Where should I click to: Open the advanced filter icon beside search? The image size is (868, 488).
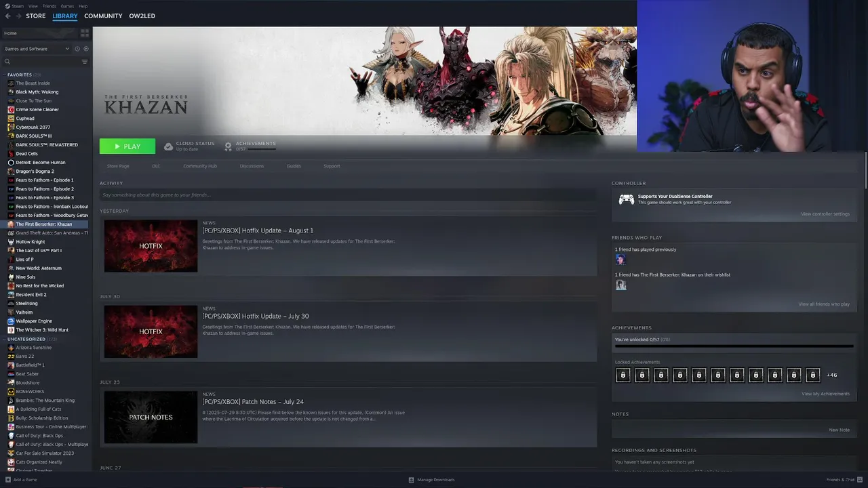click(85, 62)
